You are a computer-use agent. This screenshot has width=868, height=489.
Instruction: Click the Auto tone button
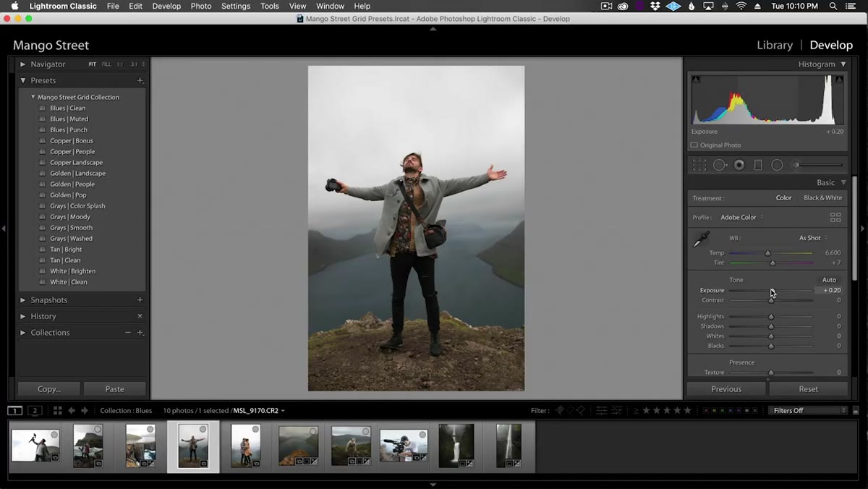tap(829, 280)
